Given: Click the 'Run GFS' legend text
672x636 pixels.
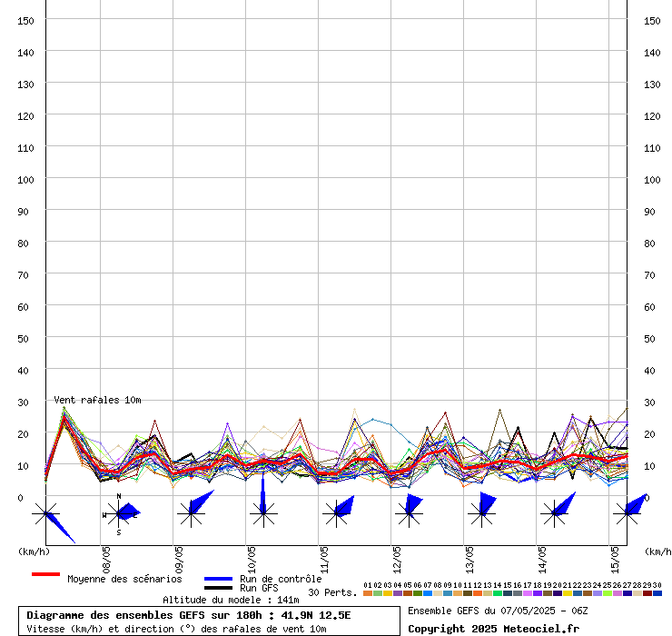Looking at the screenshot, I should pos(259,588).
